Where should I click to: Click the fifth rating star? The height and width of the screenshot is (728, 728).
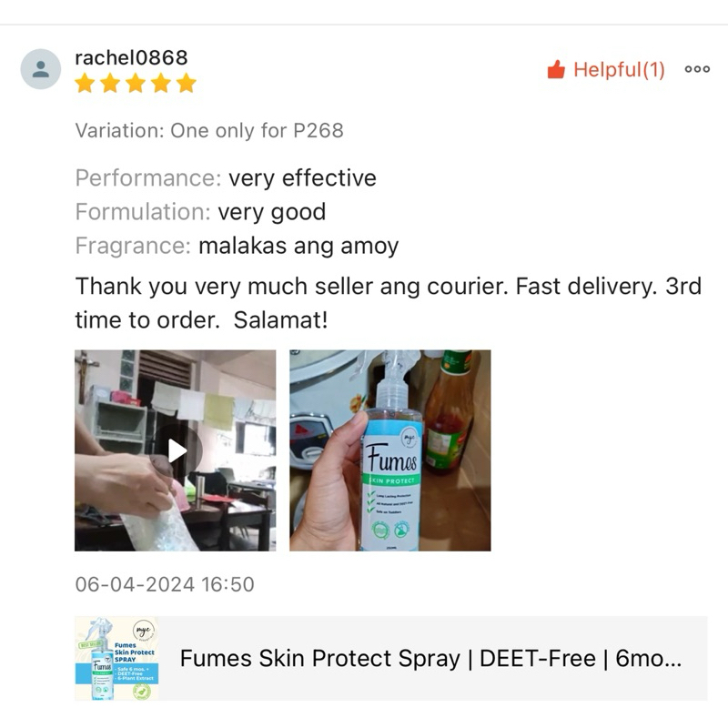coord(186,83)
